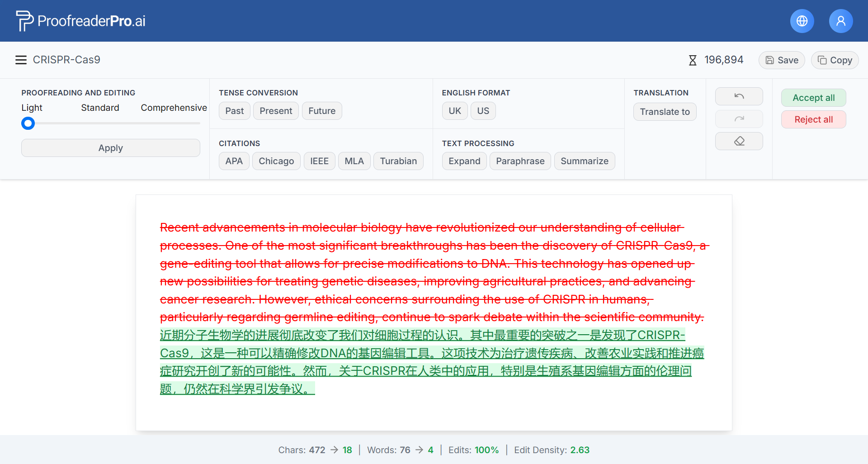Open the hamburger menu

[21, 60]
